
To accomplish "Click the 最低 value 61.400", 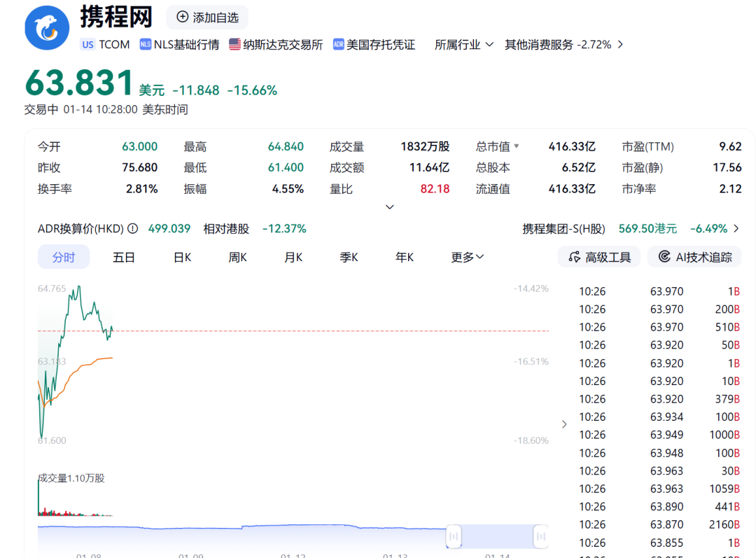I will [x=286, y=168].
